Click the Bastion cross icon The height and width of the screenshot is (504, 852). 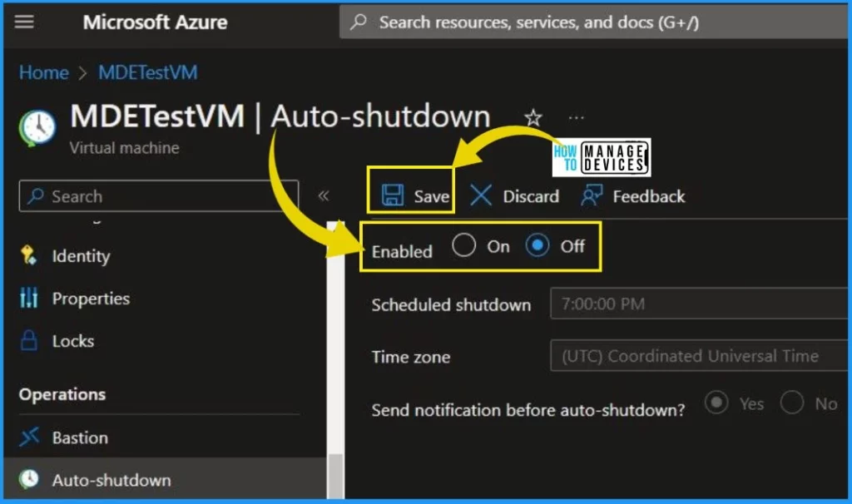click(29, 437)
